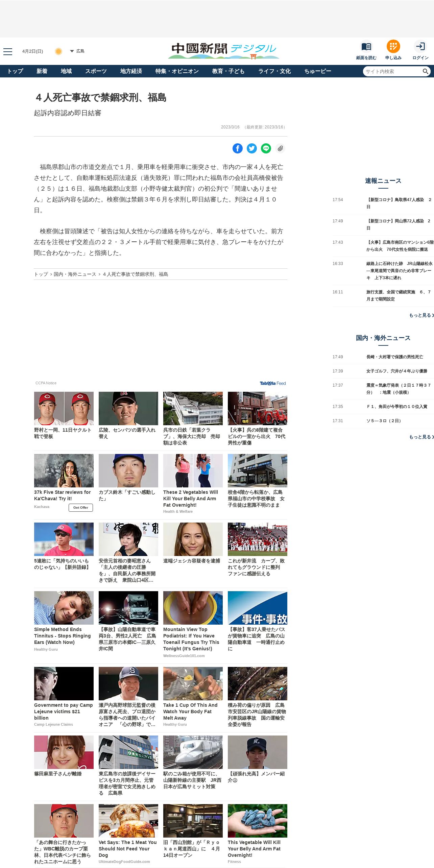Open 校舎4階から転落か article link
This screenshot has height=868, width=434.
pos(256,499)
